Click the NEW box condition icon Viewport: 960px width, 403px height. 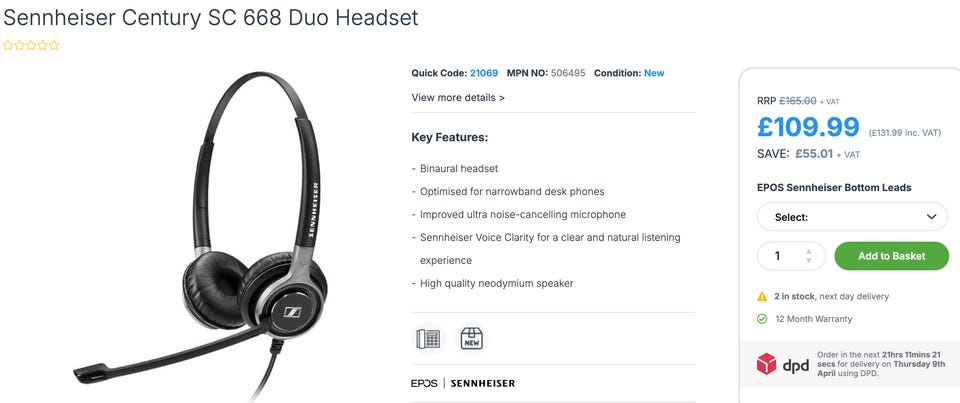tap(471, 339)
